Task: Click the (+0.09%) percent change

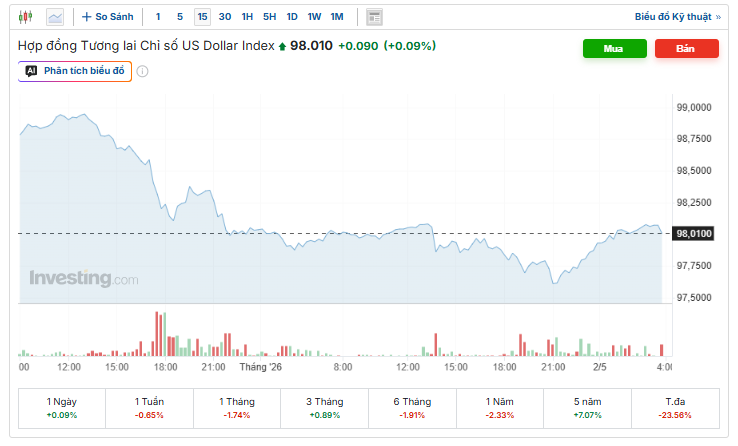Action: tap(410, 46)
